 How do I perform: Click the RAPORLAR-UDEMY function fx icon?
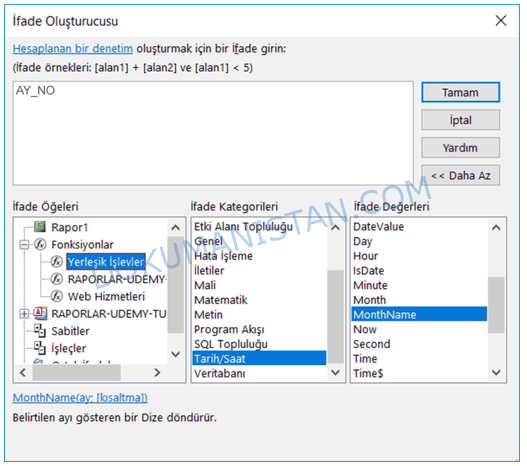click(x=57, y=279)
